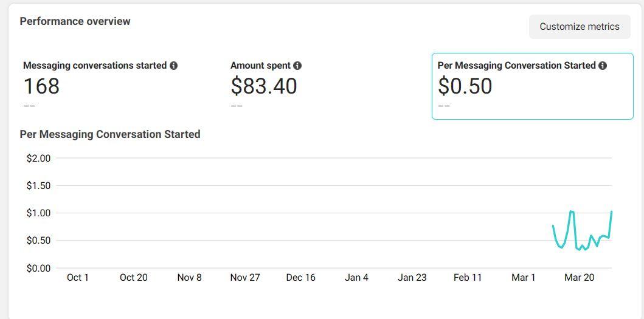Click info icon beside Per Messaging Conversation Started
The image size is (644, 319).
coord(603,66)
